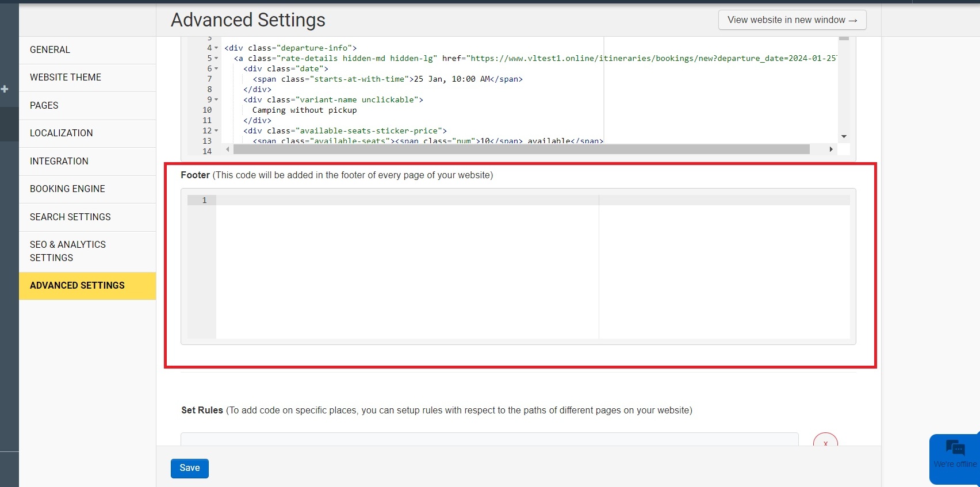Fold the rate-details anchor tag on line 5
The height and width of the screenshot is (487, 980).
(216, 59)
